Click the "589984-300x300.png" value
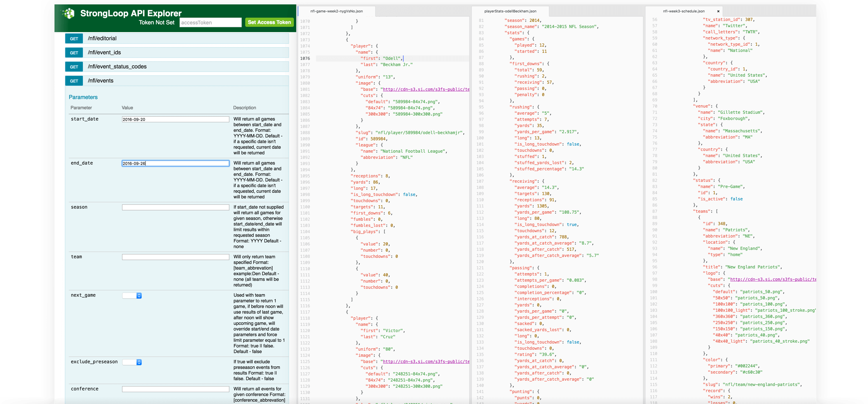The width and height of the screenshot is (868, 404). coord(418,114)
